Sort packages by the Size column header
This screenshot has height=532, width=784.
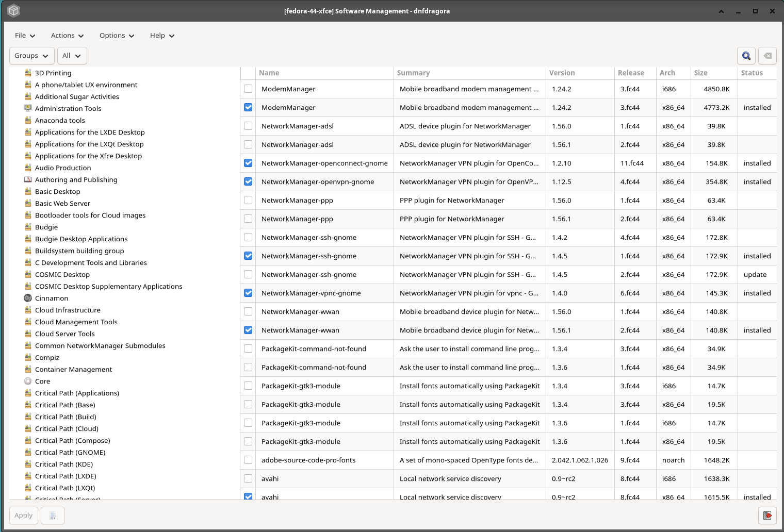point(714,73)
